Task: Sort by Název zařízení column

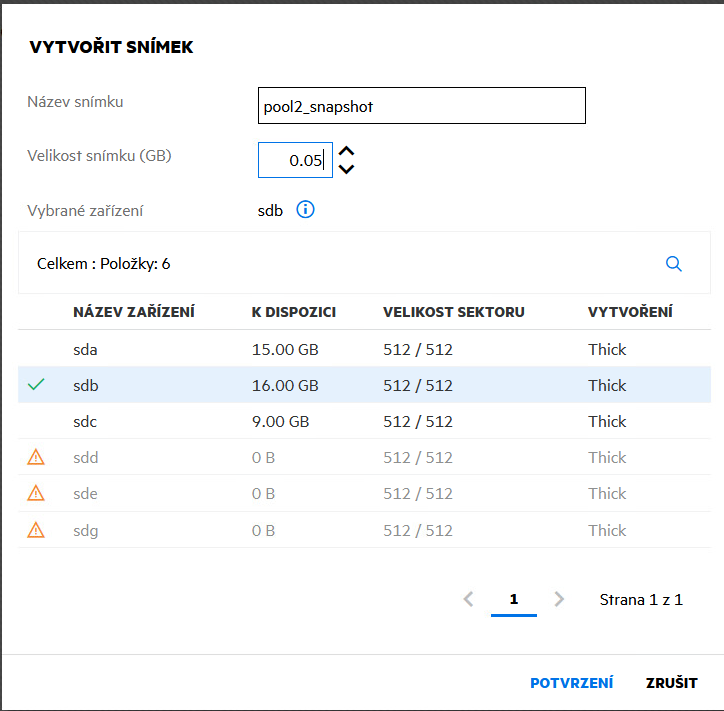Action: (133, 312)
